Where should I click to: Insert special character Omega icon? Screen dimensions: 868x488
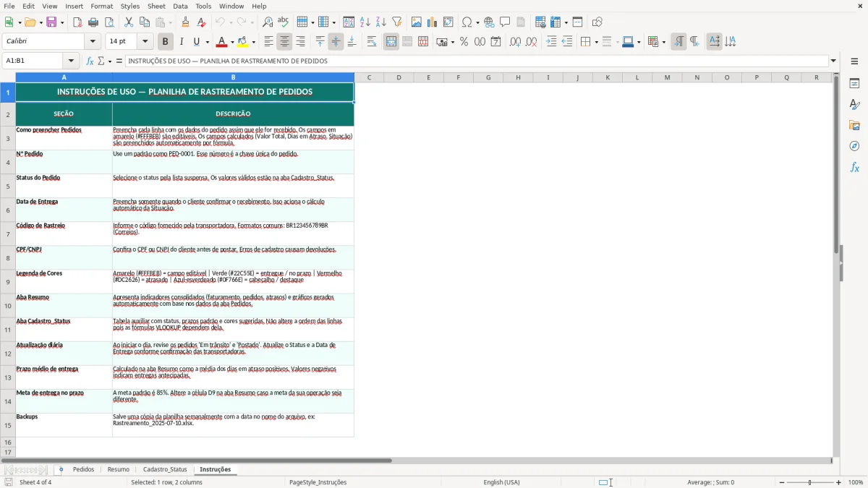pyautogui.click(x=467, y=22)
